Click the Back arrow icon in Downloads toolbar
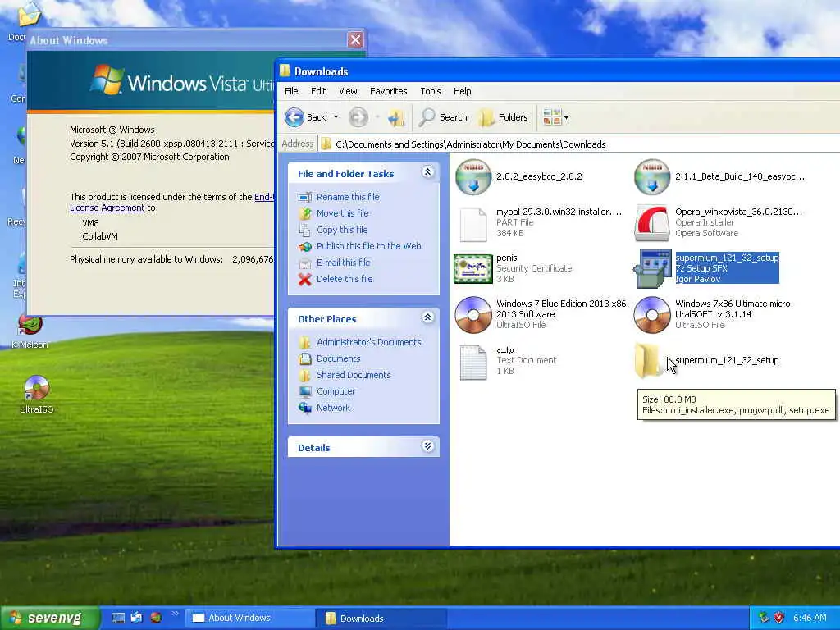 click(x=294, y=117)
